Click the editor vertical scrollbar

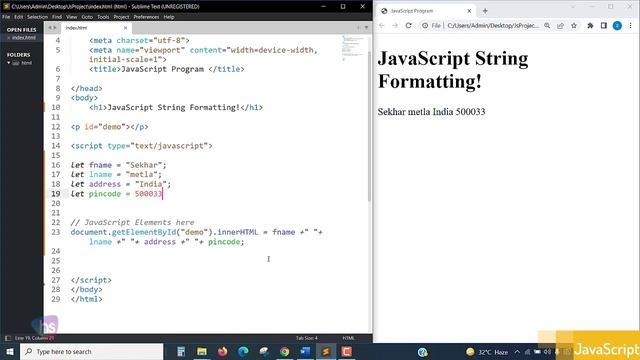(369, 127)
